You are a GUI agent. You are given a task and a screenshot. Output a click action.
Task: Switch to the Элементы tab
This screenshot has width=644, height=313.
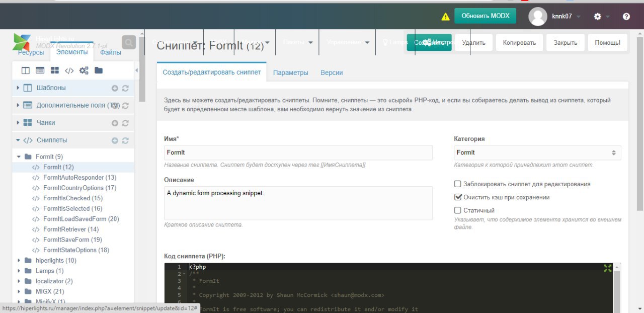[x=72, y=52]
